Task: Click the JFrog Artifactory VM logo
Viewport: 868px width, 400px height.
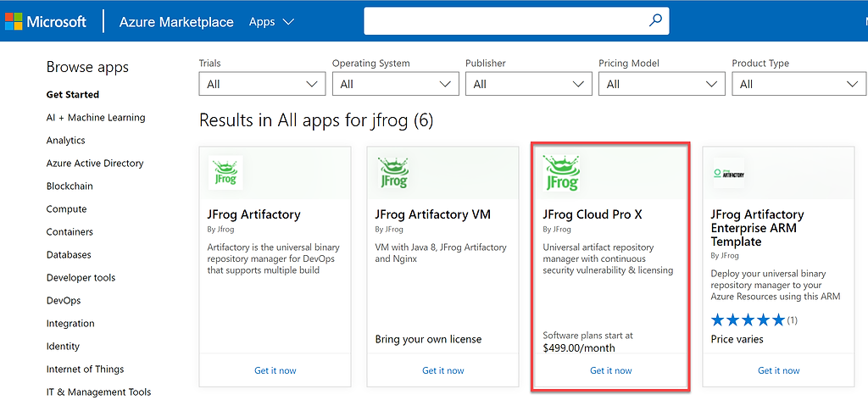Action: 393,173
